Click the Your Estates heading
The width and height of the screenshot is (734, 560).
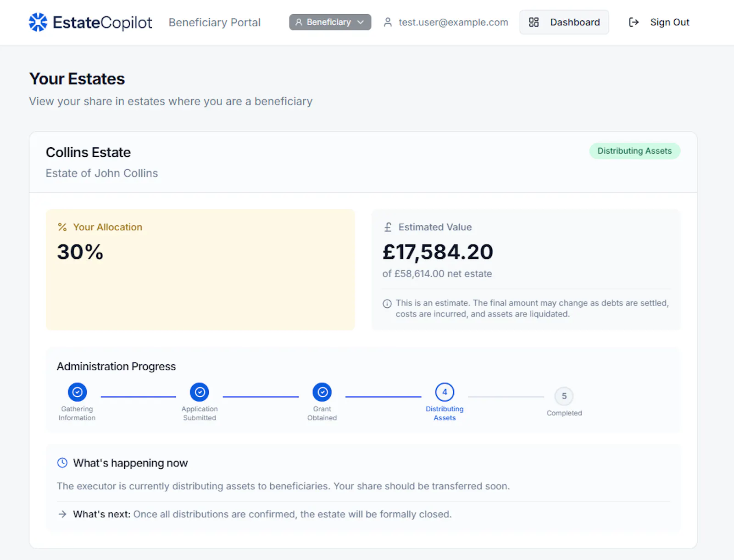coord(77,79)
